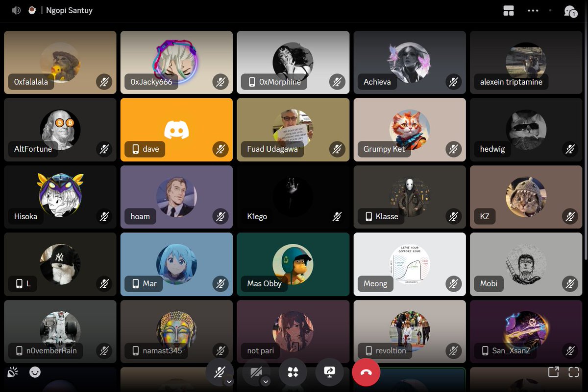The height and width of the screenshot is (392, 588).
Task: Click the Ngopi Santuy channel title
Action: pyautogui.click(x=69, y=10)
